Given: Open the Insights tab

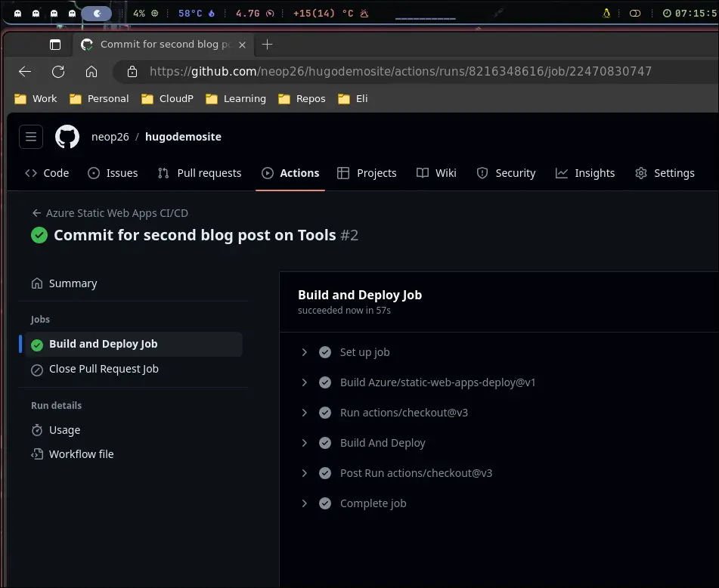Looking at the screenshot, I should 584,173.
